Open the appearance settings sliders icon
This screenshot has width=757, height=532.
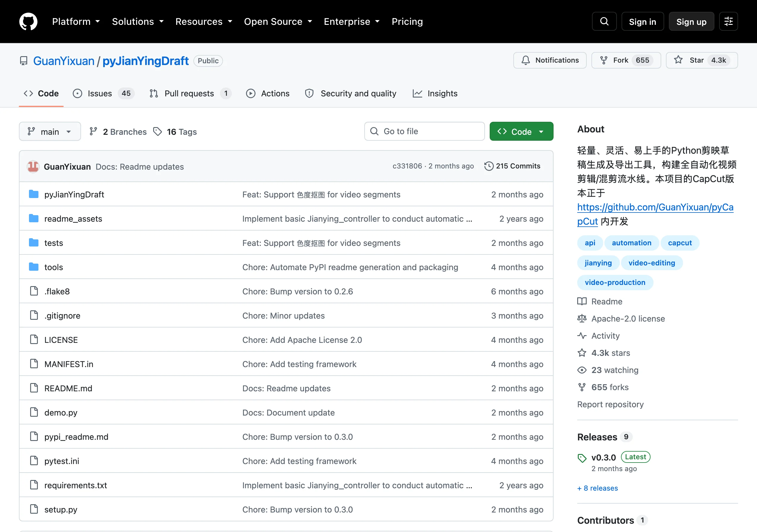coord(728,21)
